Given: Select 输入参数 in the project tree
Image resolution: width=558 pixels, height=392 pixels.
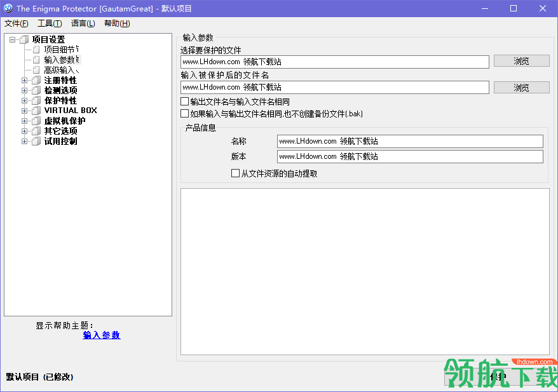Looking at the screenshot, I should click(x=62, y=60).
